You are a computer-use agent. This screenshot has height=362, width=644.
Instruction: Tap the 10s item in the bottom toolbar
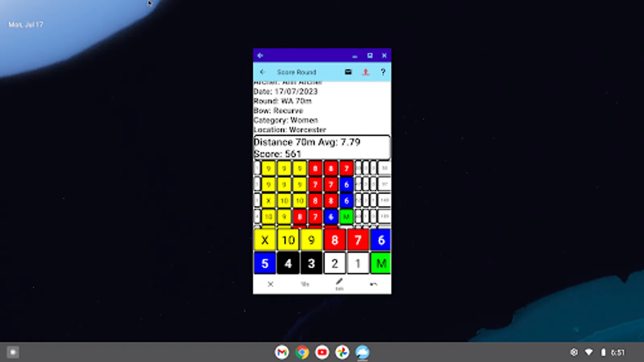tap(305, 284)
